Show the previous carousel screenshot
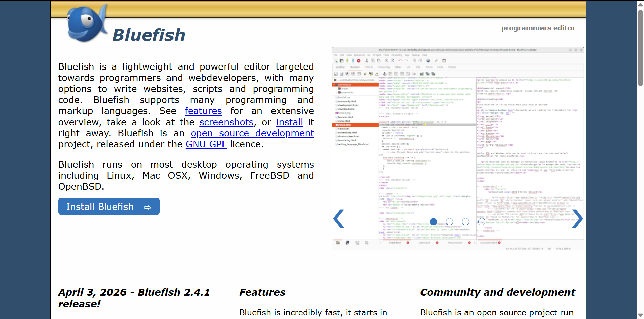This screenshot has width=644, height=319. coord(339,219)
